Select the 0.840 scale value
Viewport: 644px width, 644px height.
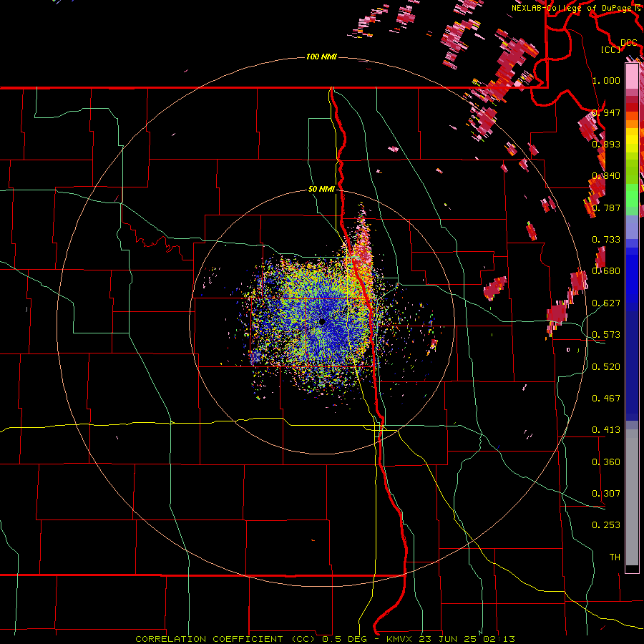pos(606,176)
